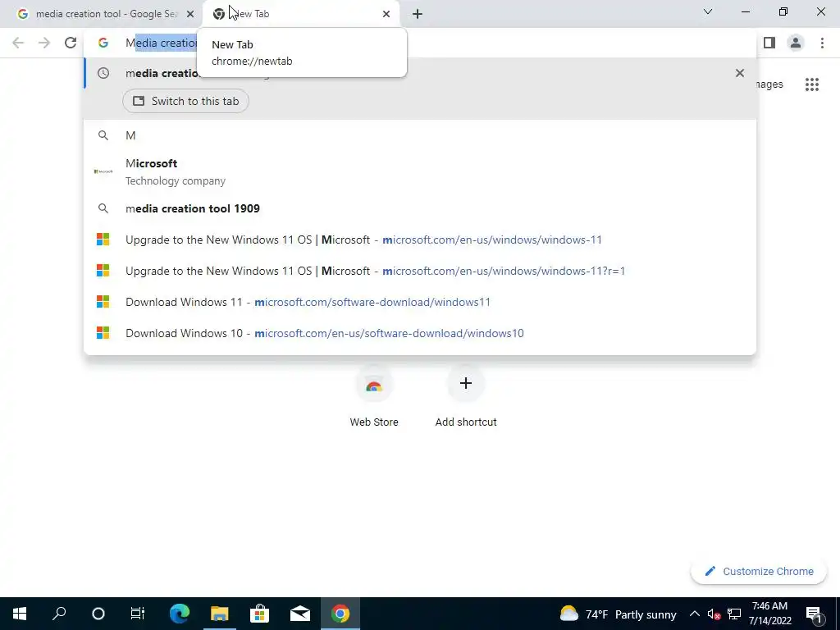Image resolution: width=840 pixels, height=630 pixels.
Task: Open Chrome's three-dot menu
Action: pos(822,43)
